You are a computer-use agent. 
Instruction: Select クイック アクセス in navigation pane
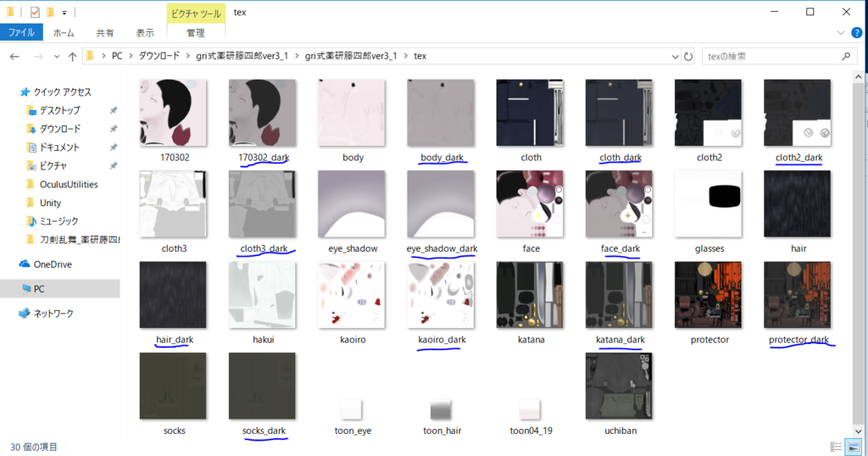62,92
